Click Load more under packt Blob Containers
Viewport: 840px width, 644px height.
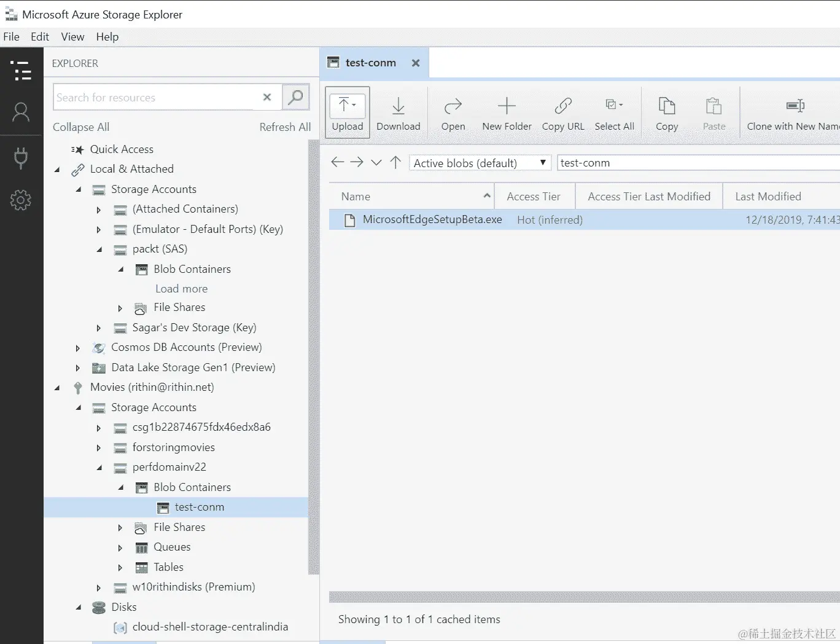pyautogui.click(x=181, y=289)
